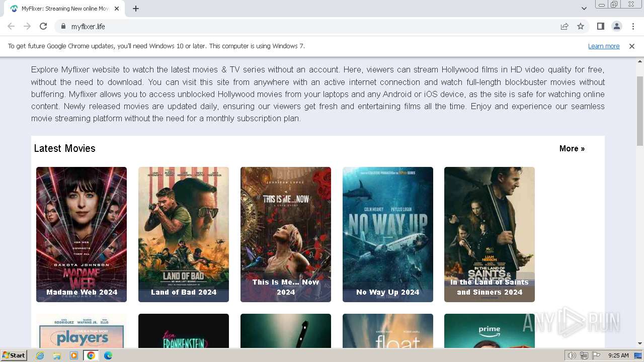Bookmark this tab with star icon
This screenshot has height=362, width=644.
click(x=581, y=26)
